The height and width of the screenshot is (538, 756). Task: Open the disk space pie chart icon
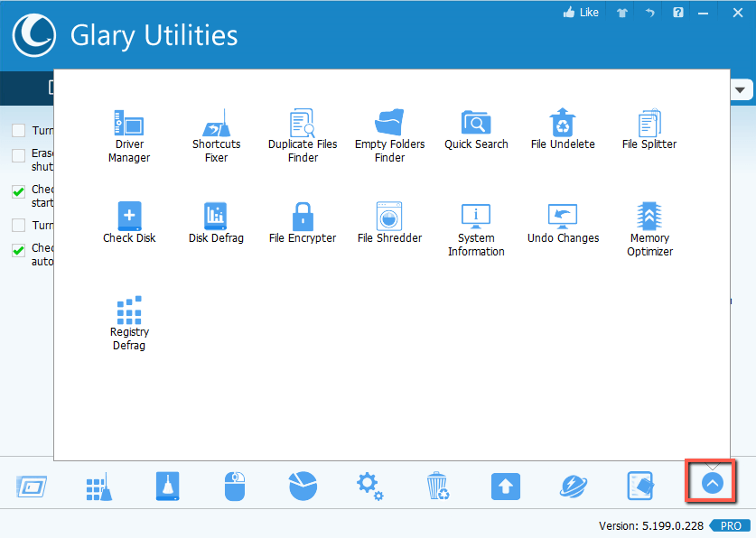pos(303,486)
